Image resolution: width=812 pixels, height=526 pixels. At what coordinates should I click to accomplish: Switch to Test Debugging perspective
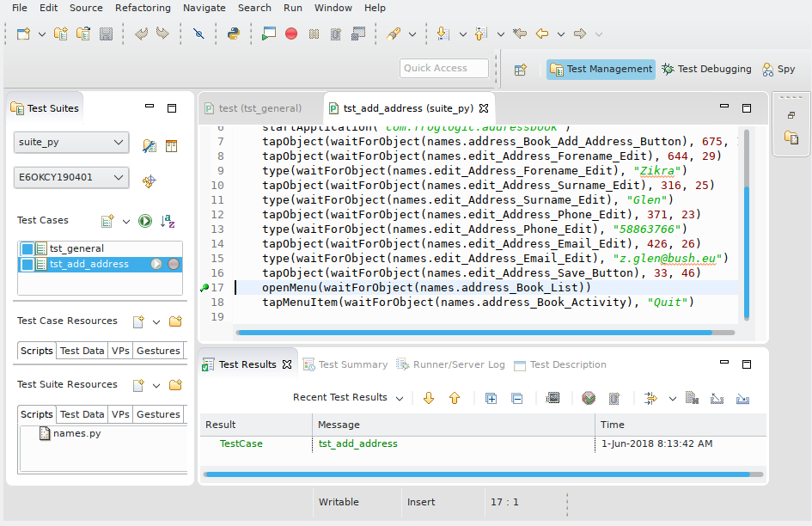pyautogui.click(x=706, y=69)
